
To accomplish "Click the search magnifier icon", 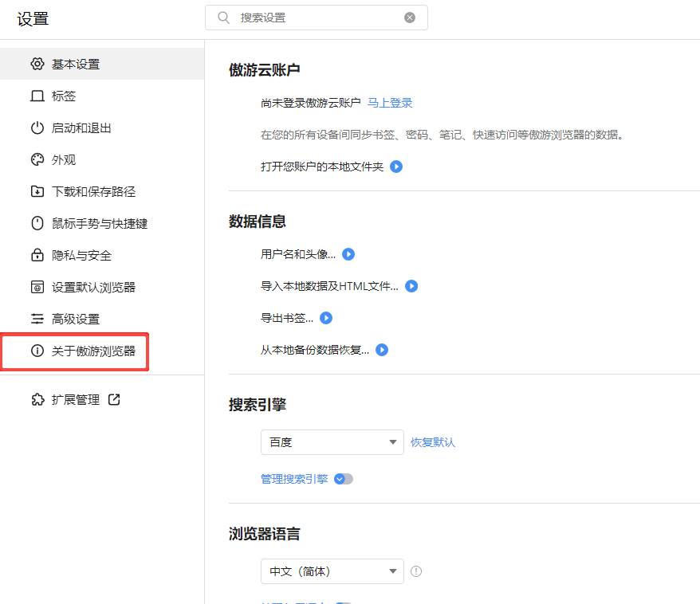I will (223, 18).
